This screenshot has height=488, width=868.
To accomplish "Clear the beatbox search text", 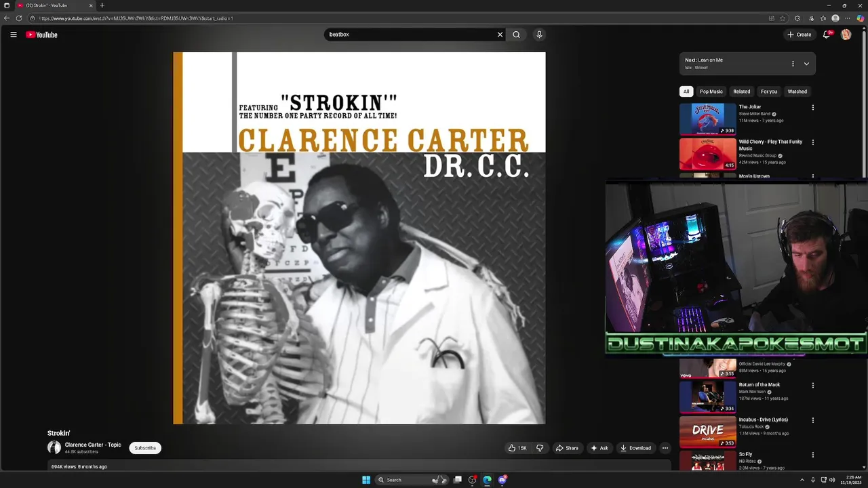I will [x=500, y=35].
